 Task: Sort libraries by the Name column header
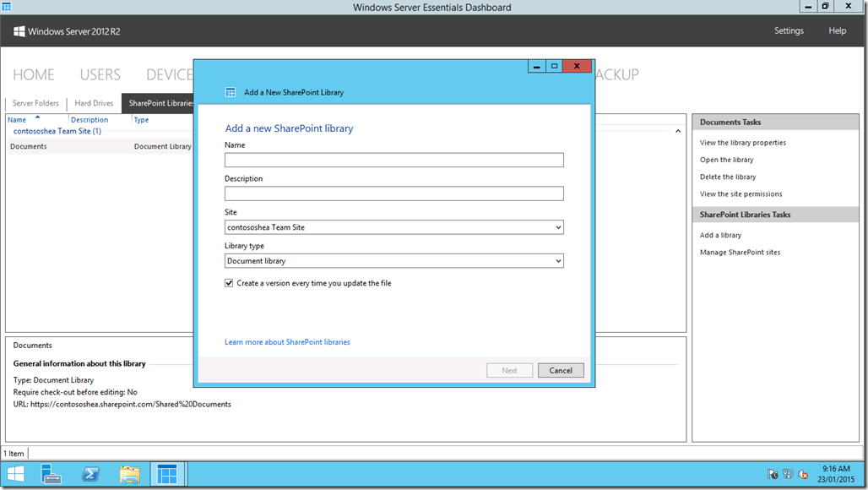coord(17,119)
